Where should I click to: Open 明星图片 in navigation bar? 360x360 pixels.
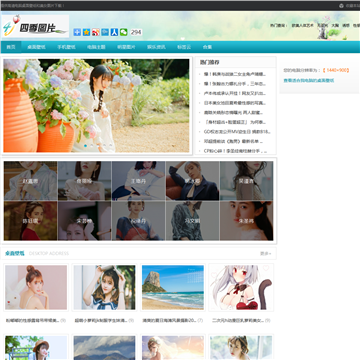click(126, 47)
